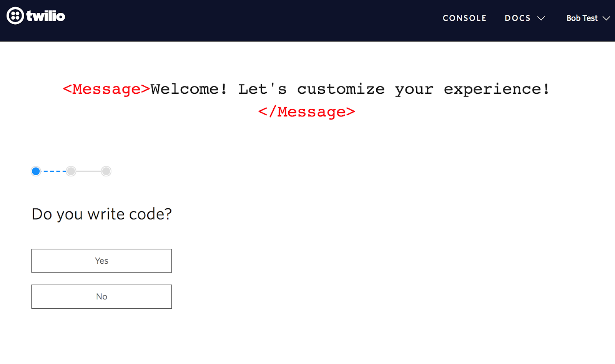This screenshot has width=615, height=364.
Task: Click the Bob Test account name
Action: (x=582, y=18)
